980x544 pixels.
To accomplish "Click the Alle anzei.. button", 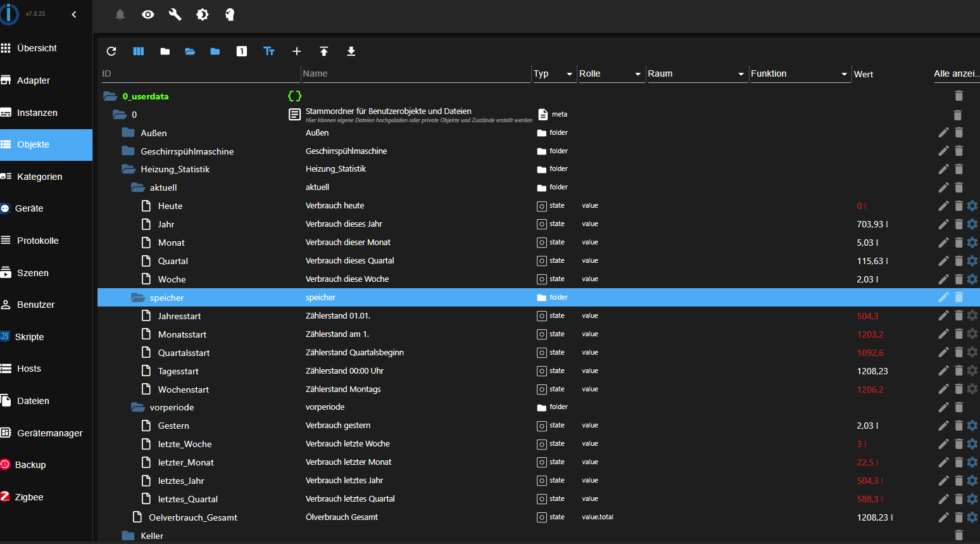I will (957, 73).
